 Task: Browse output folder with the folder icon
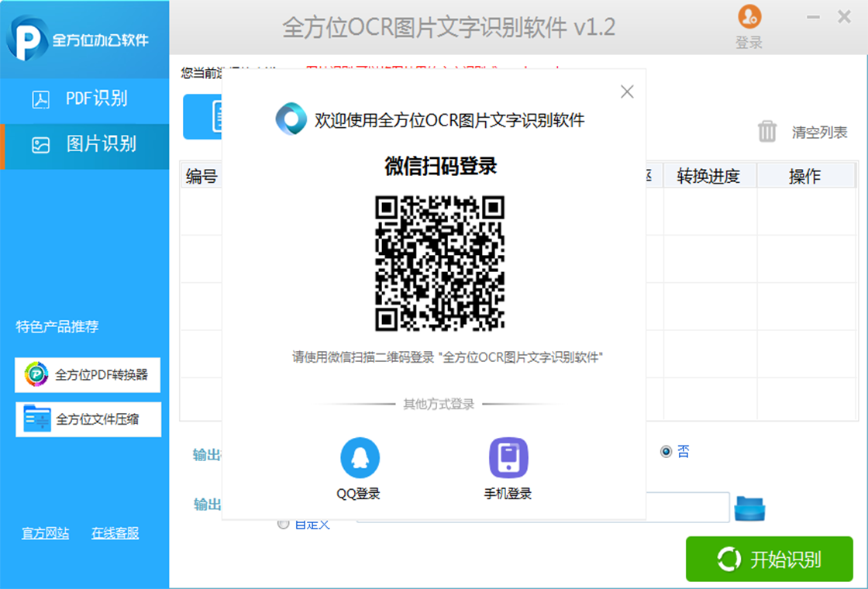[x=749, y=508]
